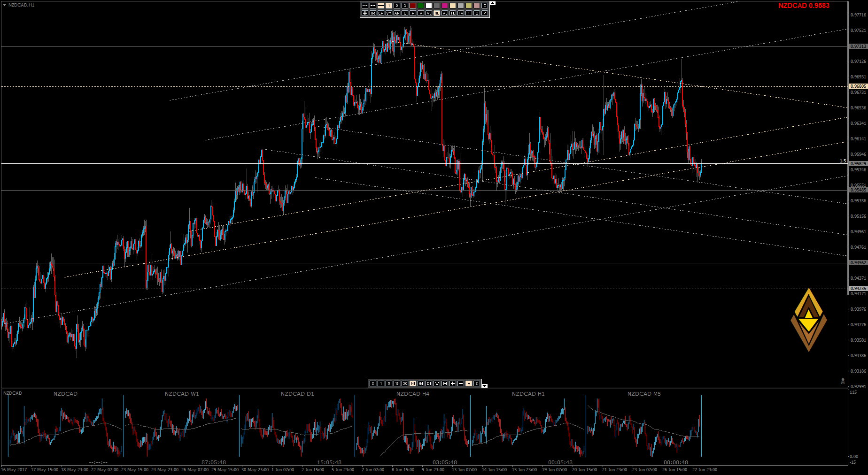This screenshot has height=475, width=868.
Task: Click the ER tool button
Action: click(381, 13)
